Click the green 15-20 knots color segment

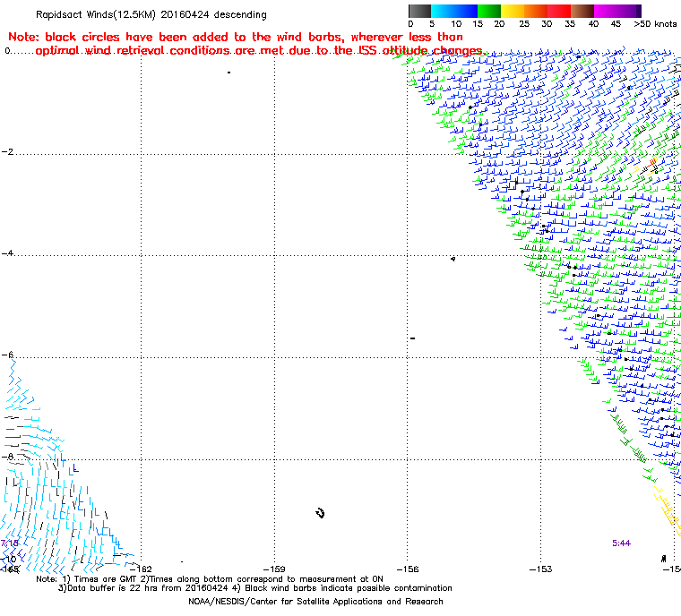pyautogui.click(x=489, y=11)
